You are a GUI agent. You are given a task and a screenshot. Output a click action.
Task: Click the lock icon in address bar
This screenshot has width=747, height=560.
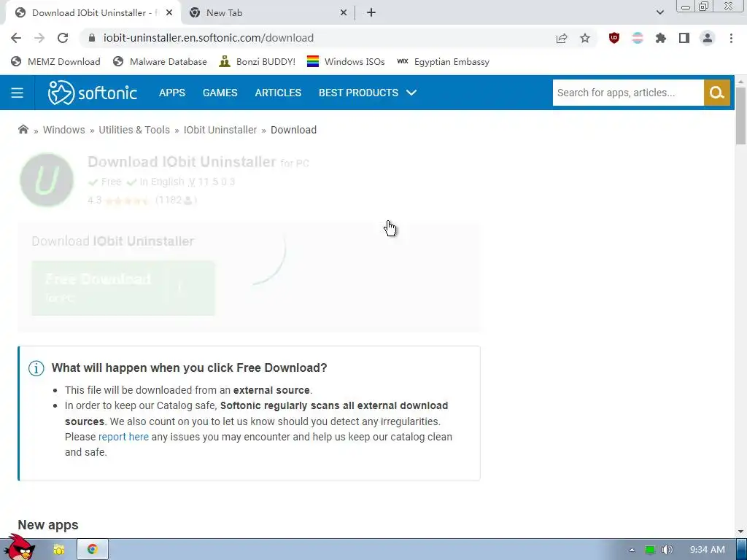click(93, 38)
